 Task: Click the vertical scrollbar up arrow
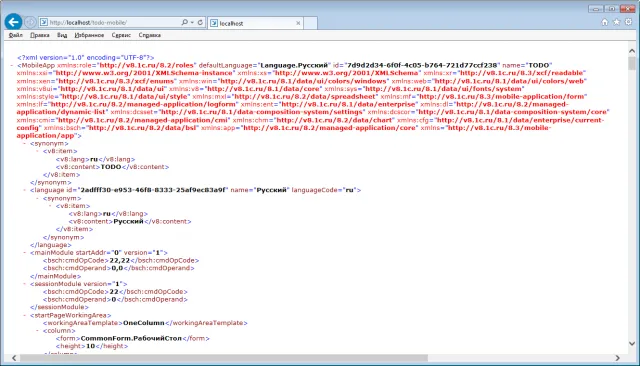point(632,51)
